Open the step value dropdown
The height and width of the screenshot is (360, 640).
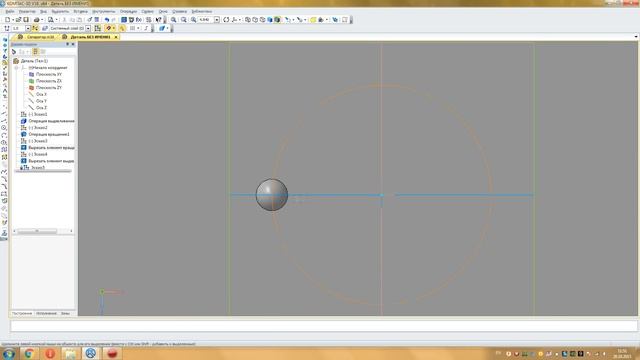tap(28, 28)
